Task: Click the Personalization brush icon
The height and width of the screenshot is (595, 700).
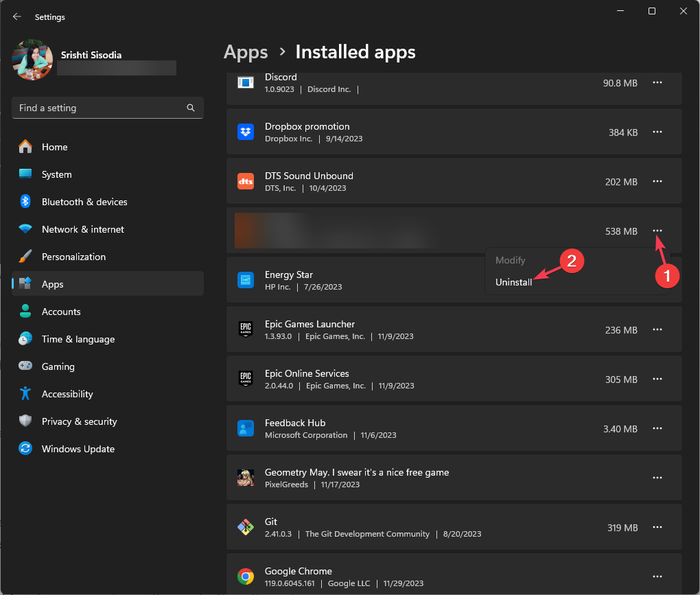Action: tap(25, 256)
